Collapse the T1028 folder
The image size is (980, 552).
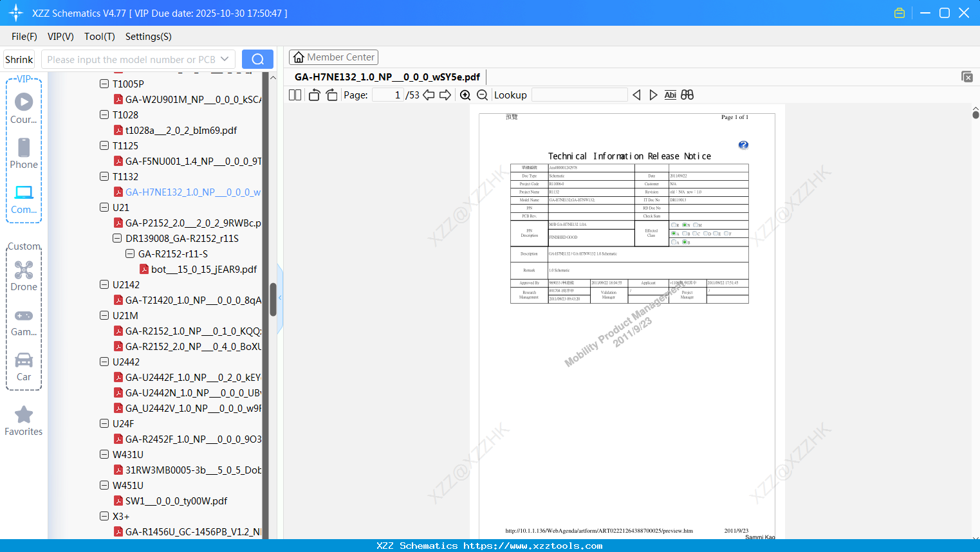coord(104,115)
